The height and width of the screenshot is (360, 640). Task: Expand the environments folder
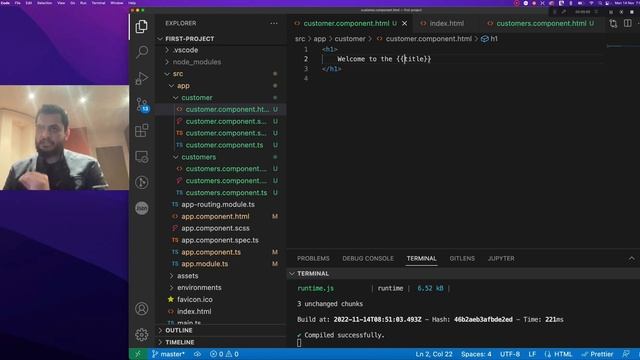pyautogui.click(x=221, y=287)
